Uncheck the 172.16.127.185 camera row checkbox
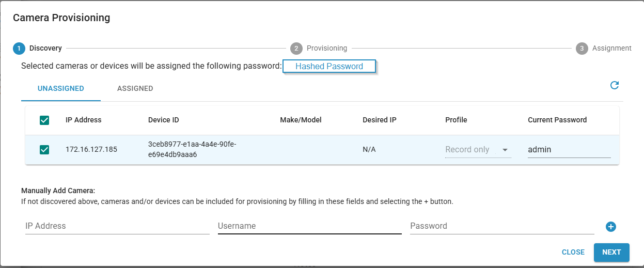 point(44,150)
